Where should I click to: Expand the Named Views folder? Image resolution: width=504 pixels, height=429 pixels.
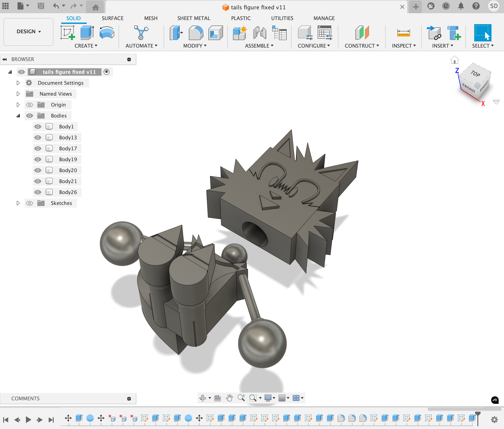[x=18, y=94]
